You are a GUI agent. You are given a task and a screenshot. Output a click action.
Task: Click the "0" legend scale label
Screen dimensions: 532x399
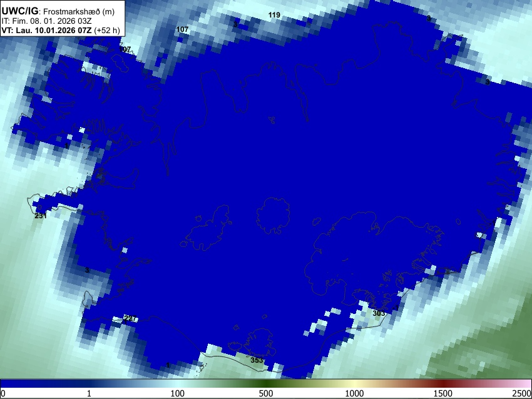pyautogui.click(x=3, y=393)
